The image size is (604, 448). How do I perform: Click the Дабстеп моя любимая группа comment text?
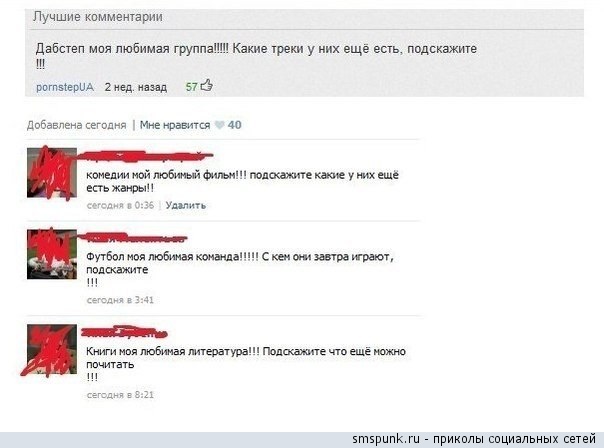(256, 56)
